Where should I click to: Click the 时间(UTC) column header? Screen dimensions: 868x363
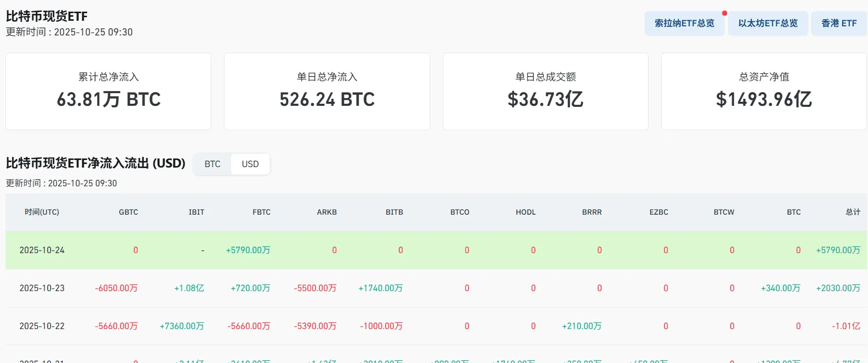pos(42,212)
